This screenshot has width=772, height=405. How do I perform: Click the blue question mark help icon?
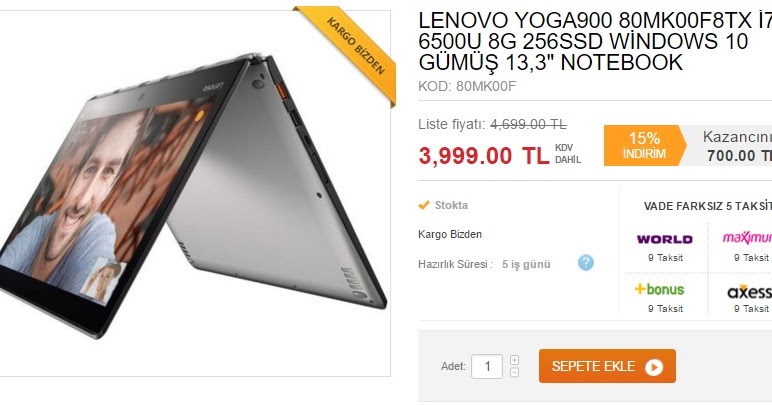pos(585,263)
